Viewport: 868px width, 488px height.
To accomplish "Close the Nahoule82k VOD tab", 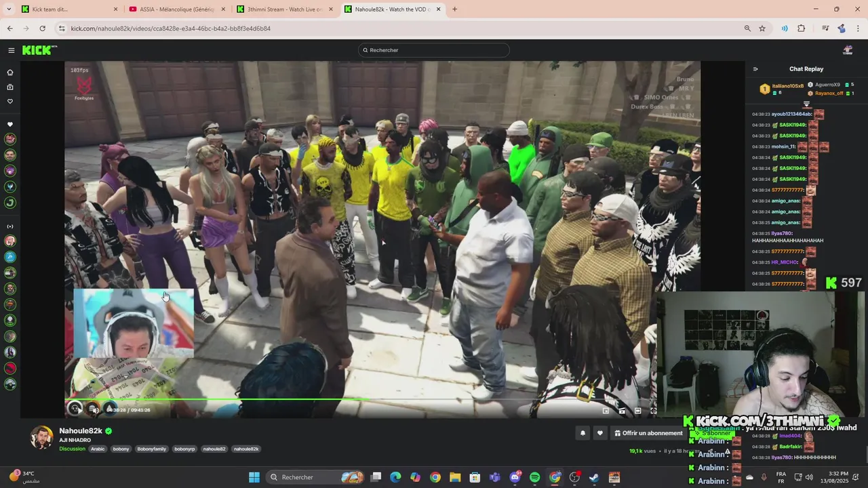I will point(439,9).
